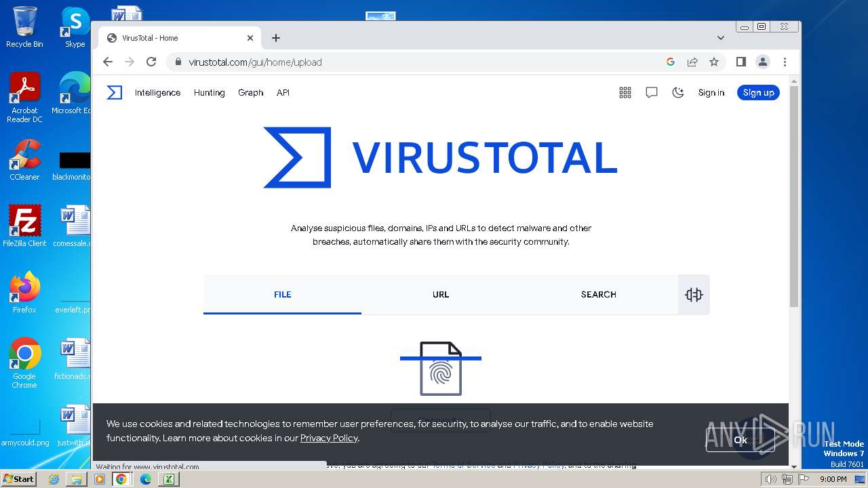Open the Google Chrome desktop shortcut

pyautogui.click(x=24, y=363)
